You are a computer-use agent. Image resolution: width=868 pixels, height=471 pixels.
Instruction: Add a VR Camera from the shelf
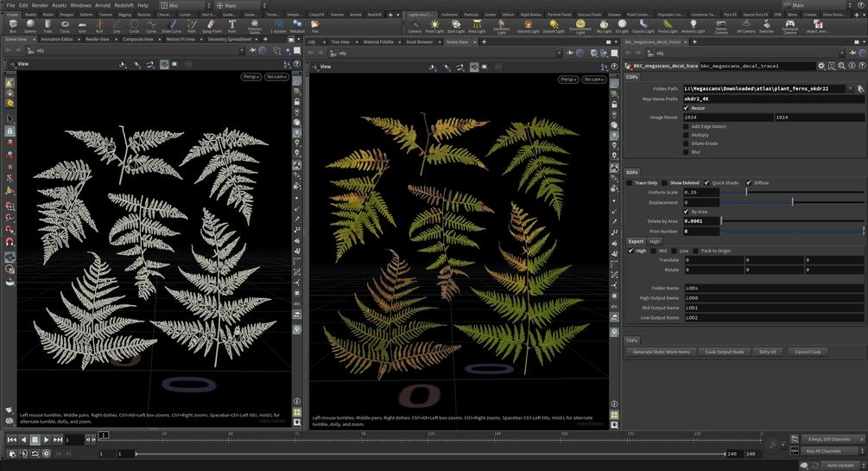(745, 25)
